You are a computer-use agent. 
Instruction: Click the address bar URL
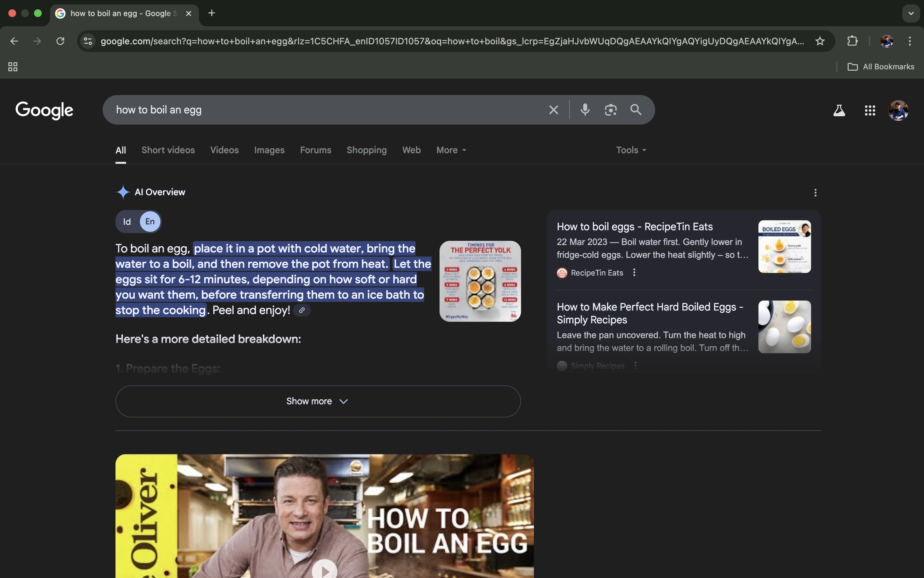[452, 41]
